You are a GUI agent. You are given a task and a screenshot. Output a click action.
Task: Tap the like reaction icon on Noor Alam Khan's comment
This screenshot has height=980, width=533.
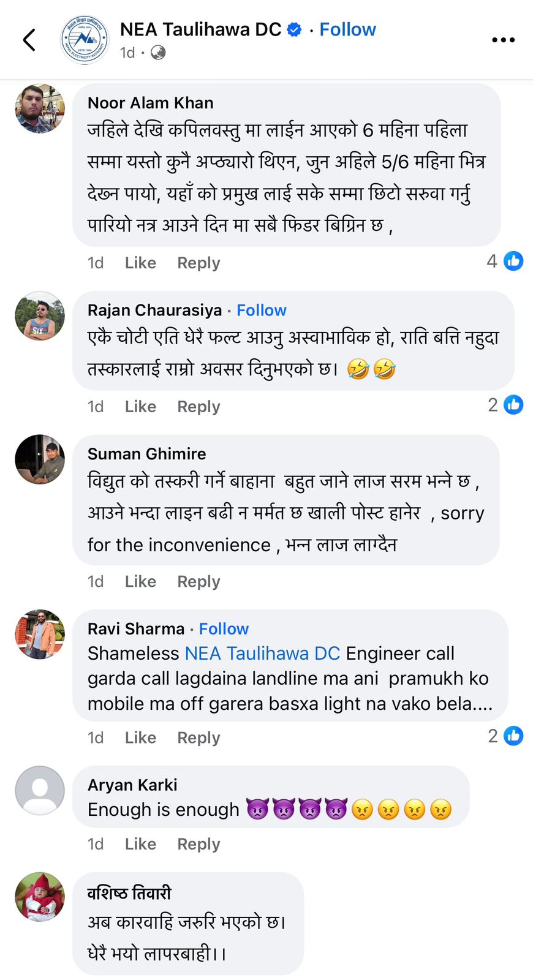[513, 262]
